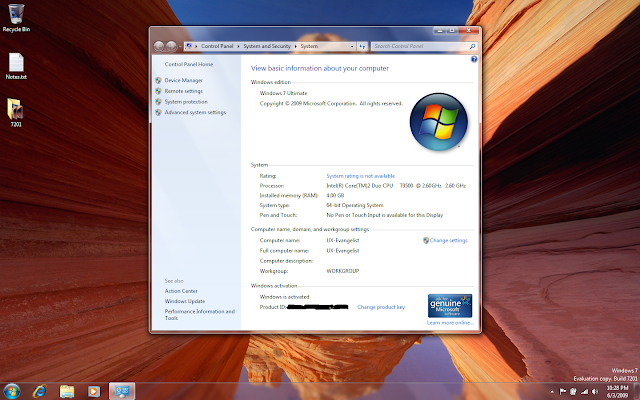Image resolution: width=640 pixels, height=400 pixels.
Task: Click Show desktop strip at taskbar end
Action: pos(636,391)
